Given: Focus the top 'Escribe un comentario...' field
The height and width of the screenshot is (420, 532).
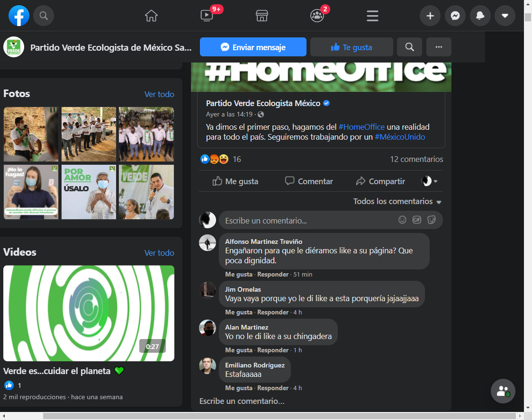Looking at the screenshot, I should (x=331, y=220).
